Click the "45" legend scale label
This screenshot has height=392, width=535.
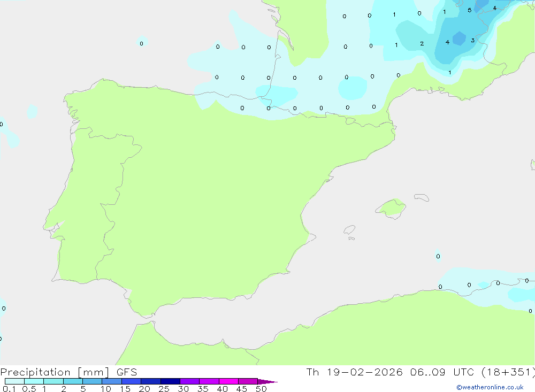tap(242, 389)
